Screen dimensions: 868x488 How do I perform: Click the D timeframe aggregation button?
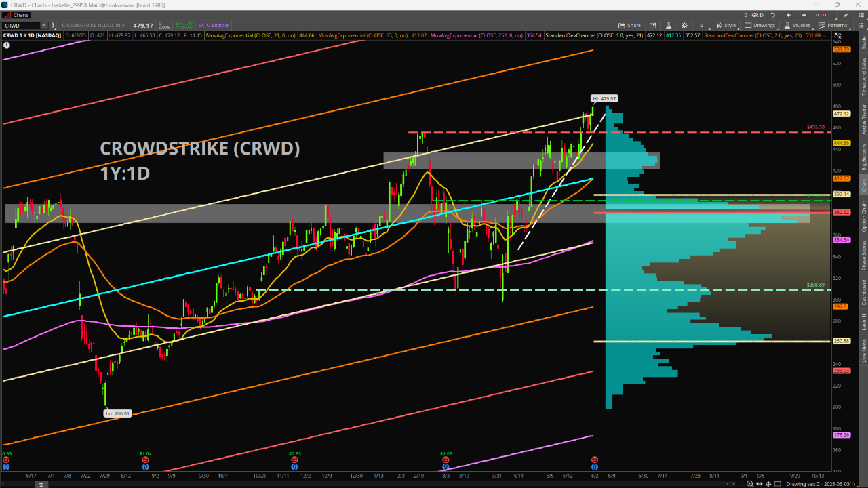[702, 25]
